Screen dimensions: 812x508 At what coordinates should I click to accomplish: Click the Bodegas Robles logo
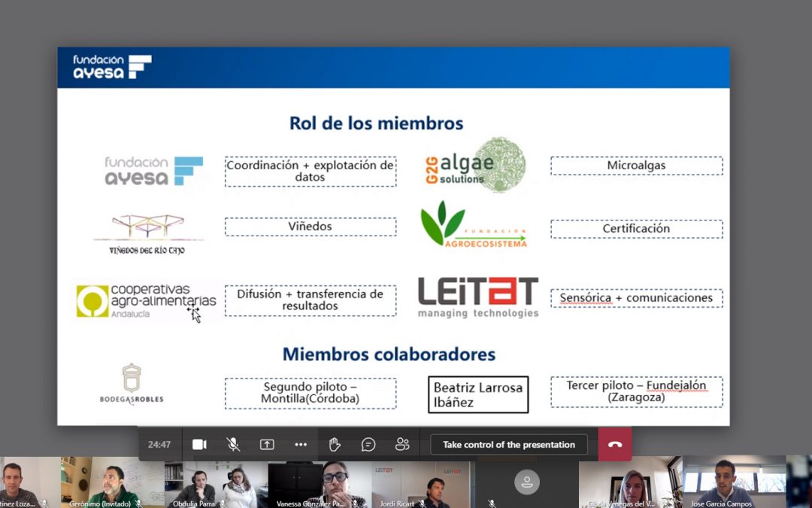pos(132,384)
